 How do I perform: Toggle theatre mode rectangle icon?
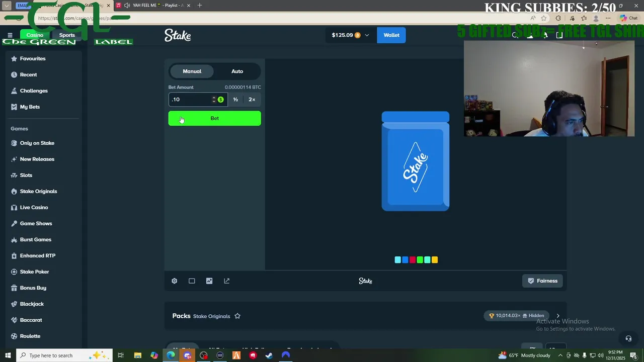[192, 281]
